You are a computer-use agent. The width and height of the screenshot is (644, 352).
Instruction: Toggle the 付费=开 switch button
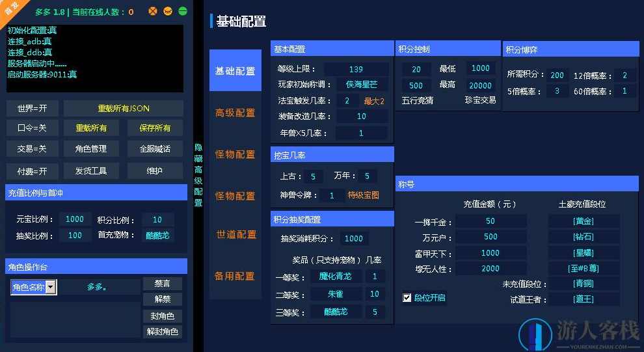(x=32, y=170)
